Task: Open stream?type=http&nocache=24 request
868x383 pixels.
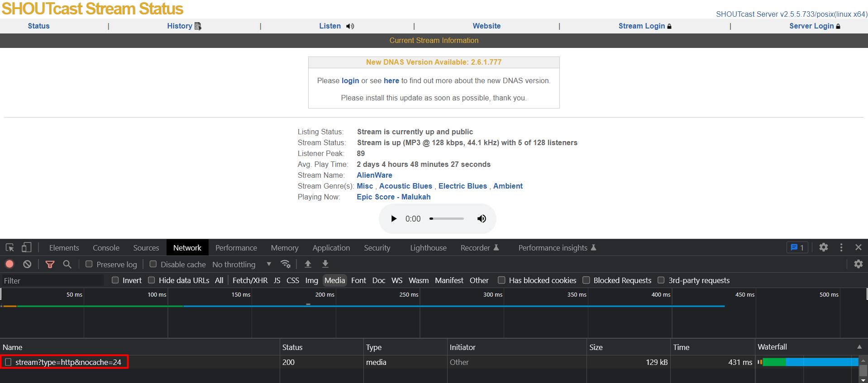Action: click(x=68, y=362)
